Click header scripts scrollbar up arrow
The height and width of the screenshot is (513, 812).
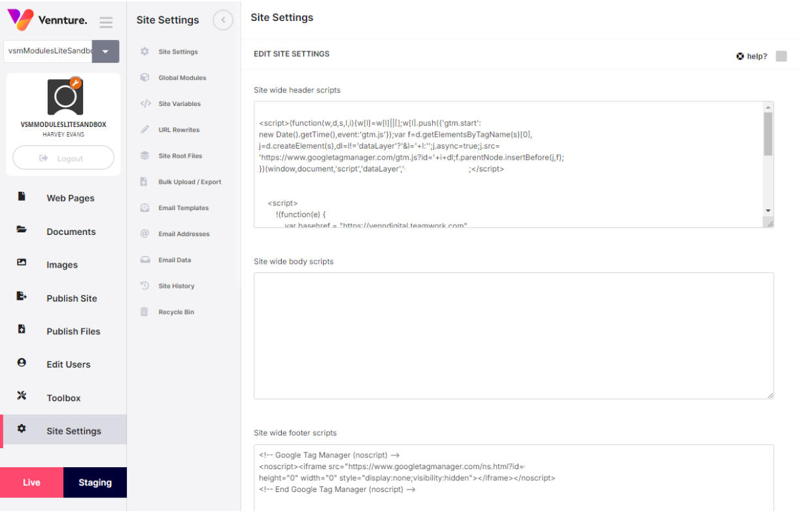(768, 107)
